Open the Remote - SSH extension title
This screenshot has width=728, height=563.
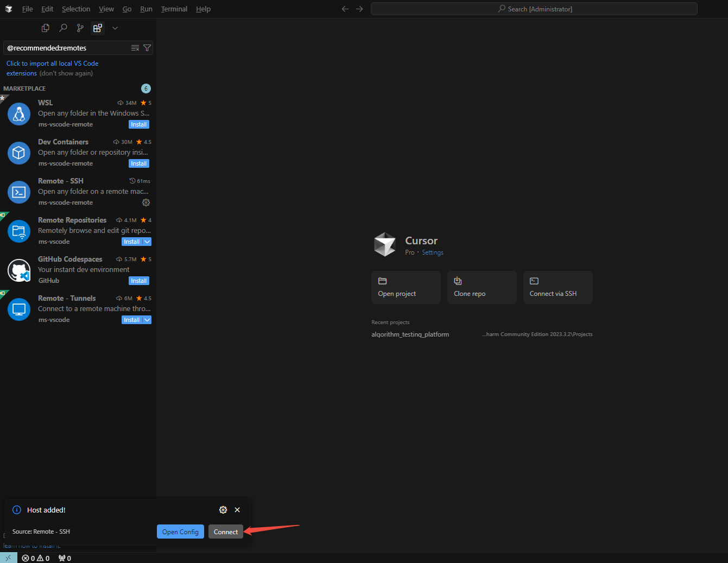61,181
